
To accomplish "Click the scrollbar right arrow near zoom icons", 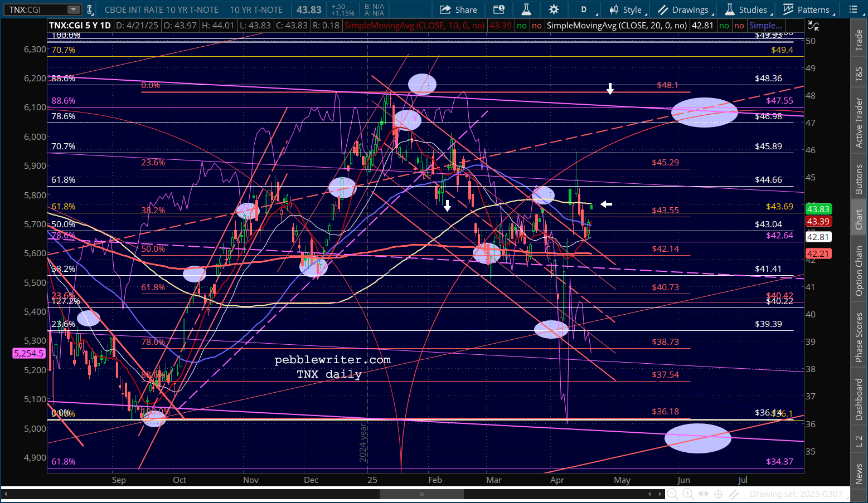I will pos(661,494).
